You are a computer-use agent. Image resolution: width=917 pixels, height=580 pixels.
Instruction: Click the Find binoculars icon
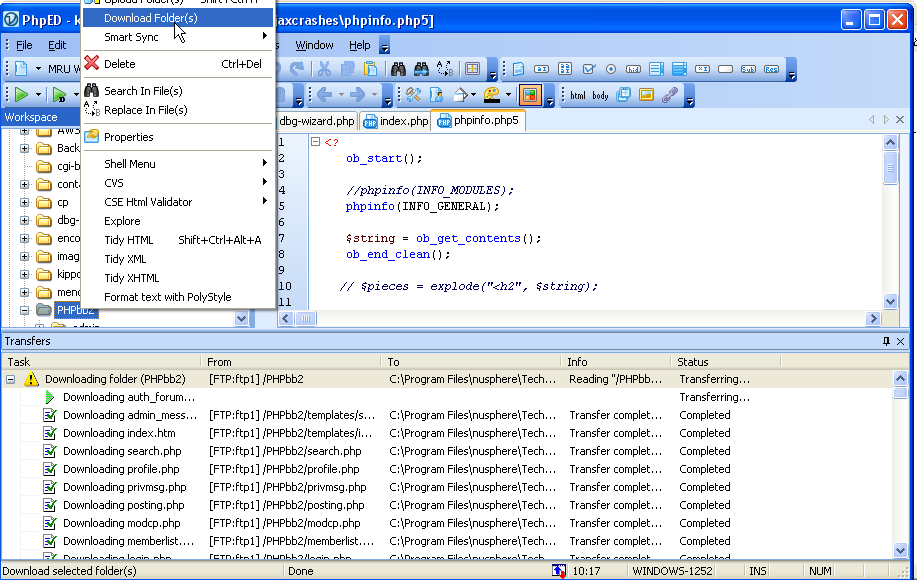pyautogui.click(x=398, y=69)
